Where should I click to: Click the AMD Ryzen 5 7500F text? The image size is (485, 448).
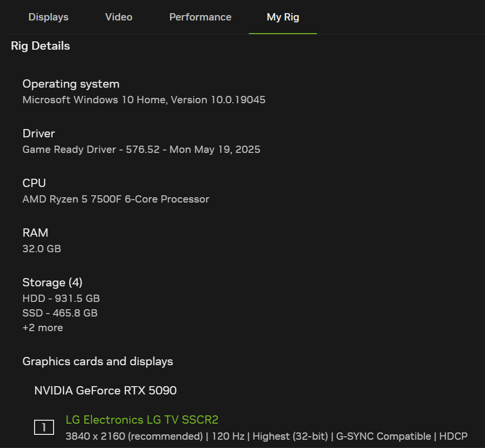click(116, 199)
